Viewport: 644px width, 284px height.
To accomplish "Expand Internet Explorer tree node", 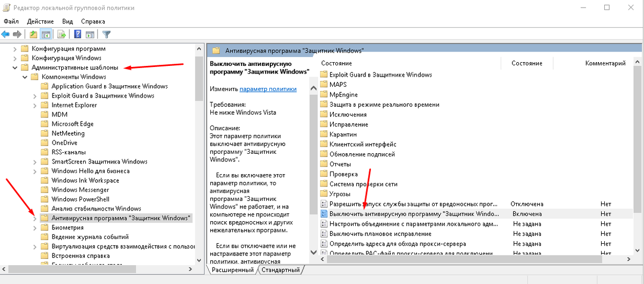I will click(35, 105).
